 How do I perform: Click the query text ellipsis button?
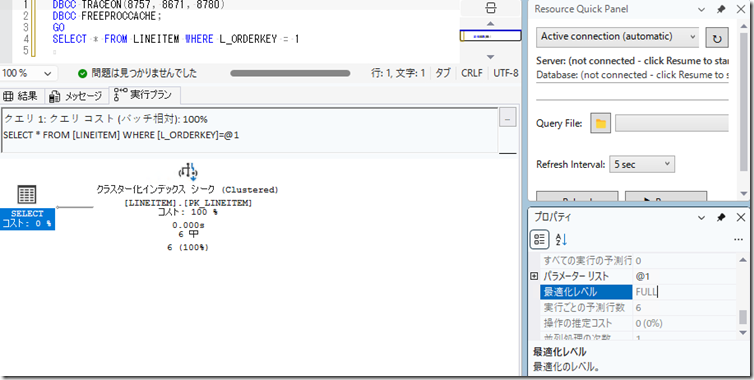[x=507, y=117]
